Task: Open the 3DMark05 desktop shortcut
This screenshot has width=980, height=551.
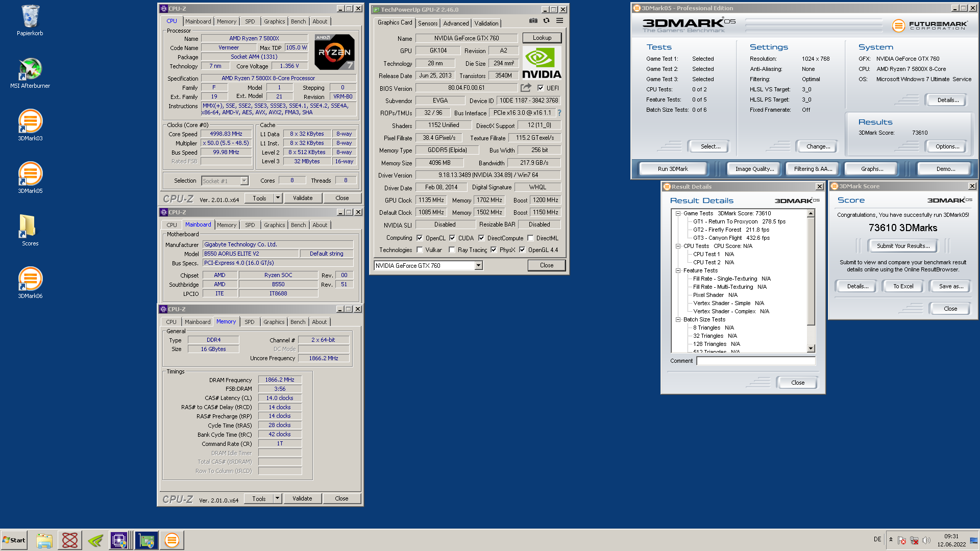Action: click(x=30, y=178)
